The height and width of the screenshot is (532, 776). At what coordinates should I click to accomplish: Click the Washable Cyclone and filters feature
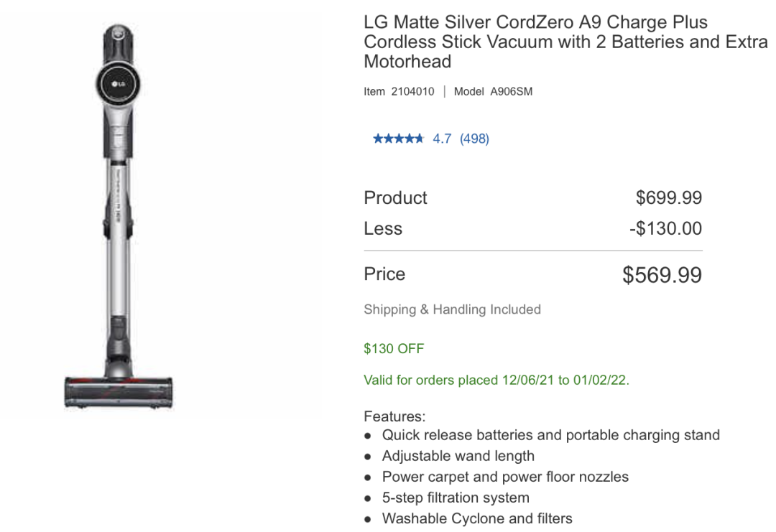pyautogui.click(x=477, y=518)
